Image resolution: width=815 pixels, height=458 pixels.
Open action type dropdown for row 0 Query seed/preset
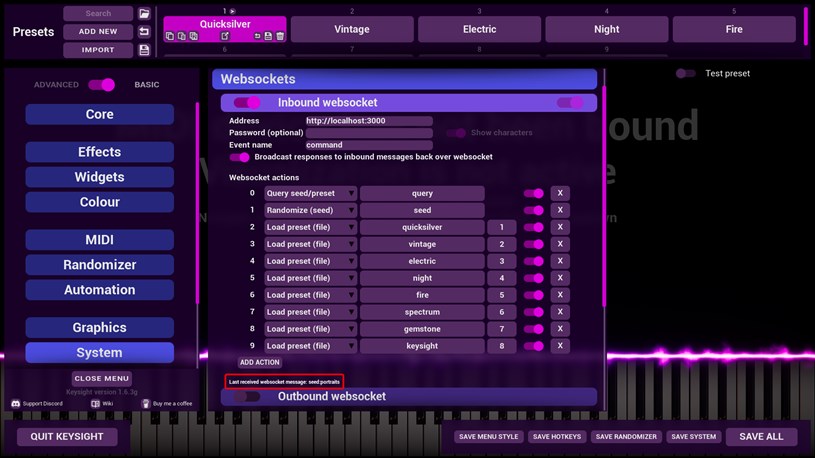coord(310,193)
